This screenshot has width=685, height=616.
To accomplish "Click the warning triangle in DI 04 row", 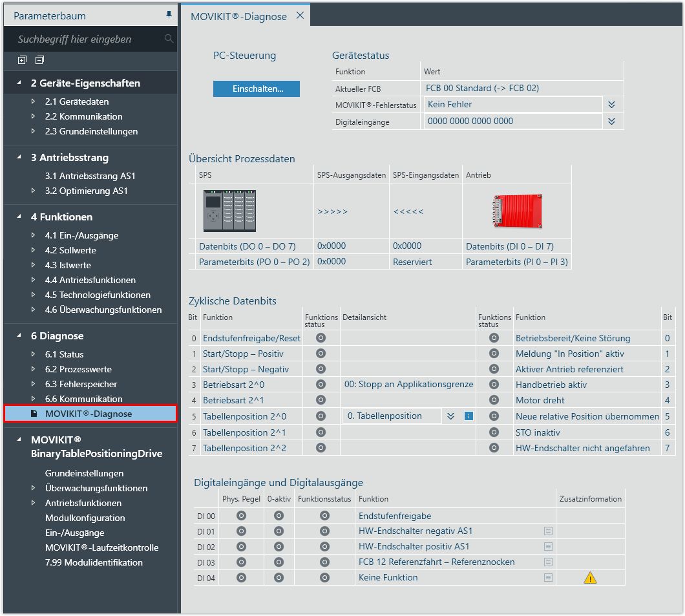I will (590, 578).
